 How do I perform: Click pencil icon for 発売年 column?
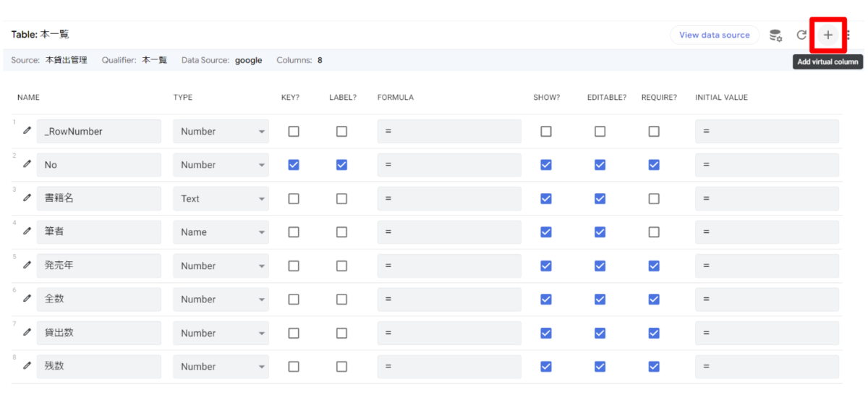tap(27, 266)
